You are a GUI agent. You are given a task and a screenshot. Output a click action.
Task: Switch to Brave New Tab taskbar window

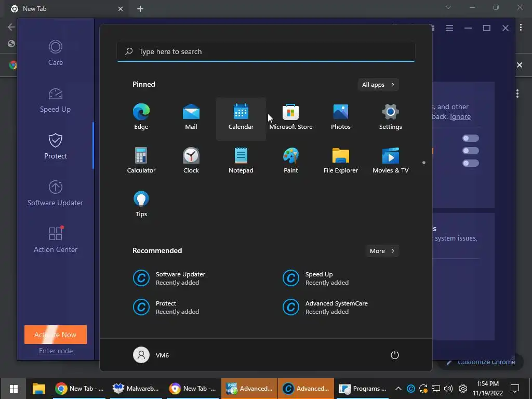[x=193, y=389]
